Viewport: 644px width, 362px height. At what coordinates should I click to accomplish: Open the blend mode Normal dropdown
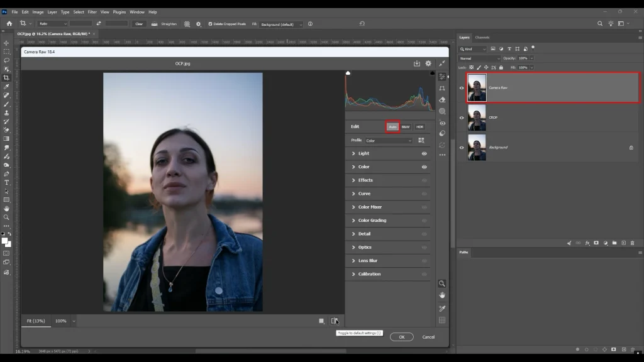click(x=479, y=58)
